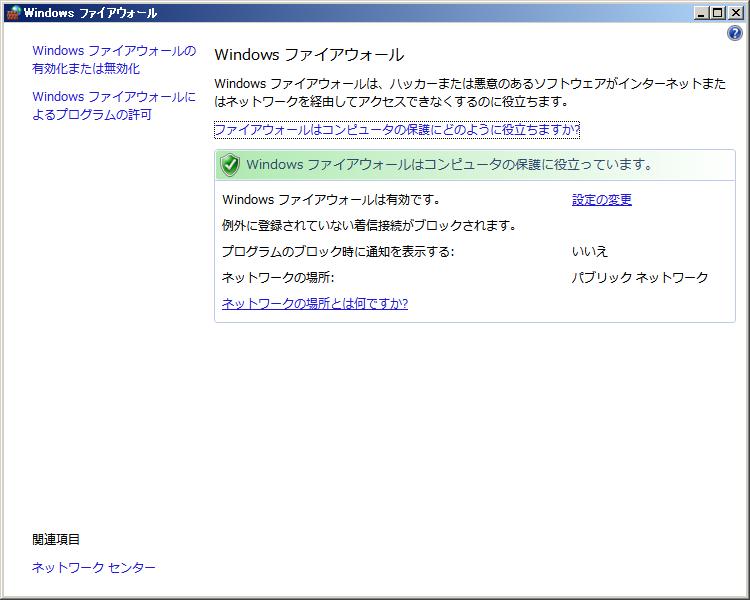Minimize the Windows ファイアウォール window
This screenshot has height=600, width=750.
[701, 13]
